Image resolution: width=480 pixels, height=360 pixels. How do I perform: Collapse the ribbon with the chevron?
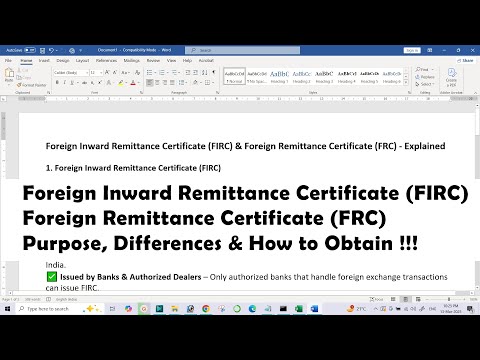click(475, 92)
